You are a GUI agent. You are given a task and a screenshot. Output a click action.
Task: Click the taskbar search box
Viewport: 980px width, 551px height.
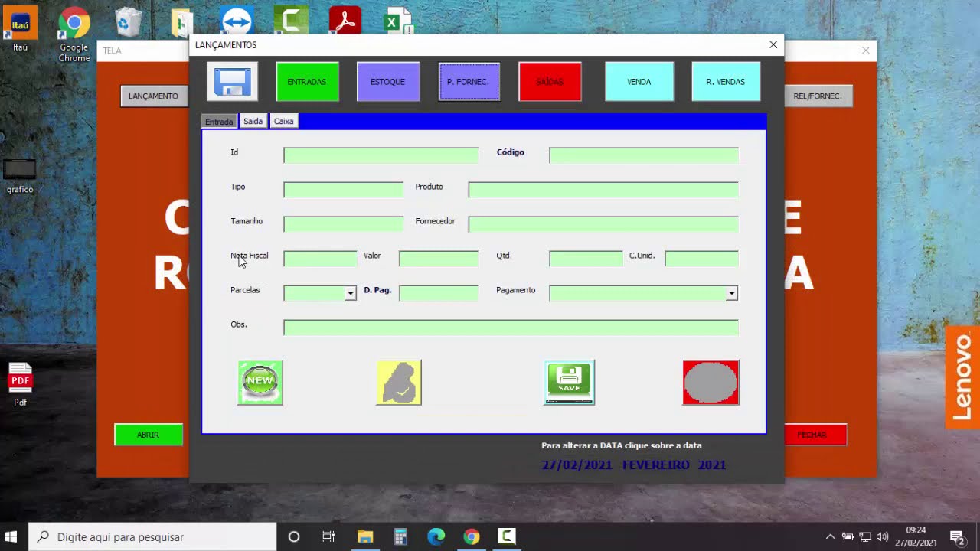(x=152, y=536)
